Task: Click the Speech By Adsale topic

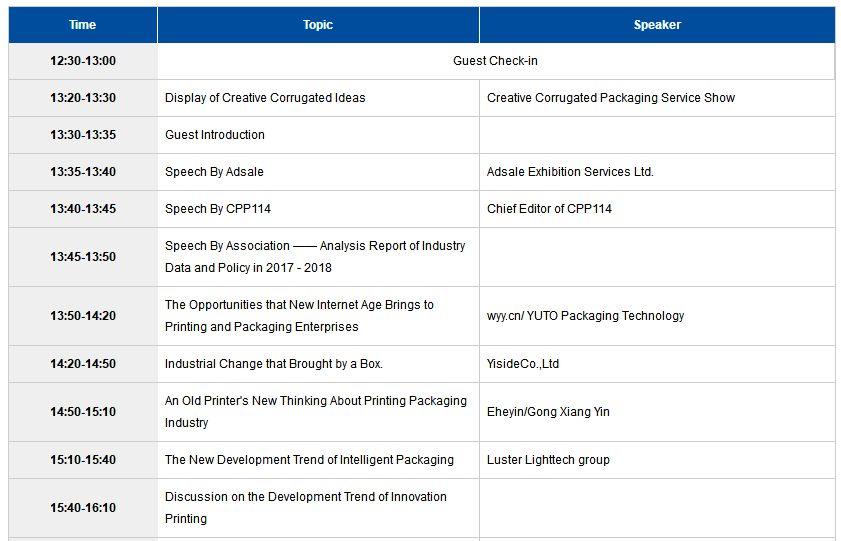Action: pos(214,172)
